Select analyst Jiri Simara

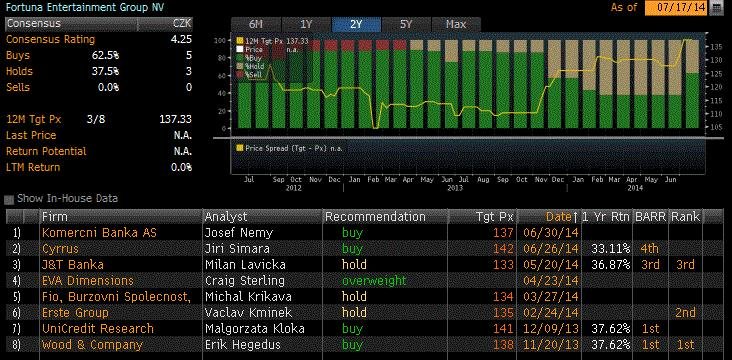237,249
